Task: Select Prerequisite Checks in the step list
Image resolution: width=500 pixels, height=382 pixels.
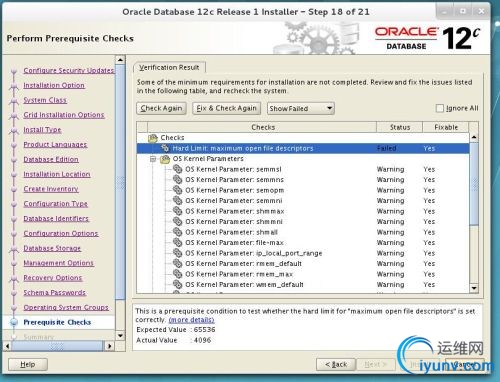Action: click(x=57, y=322)
